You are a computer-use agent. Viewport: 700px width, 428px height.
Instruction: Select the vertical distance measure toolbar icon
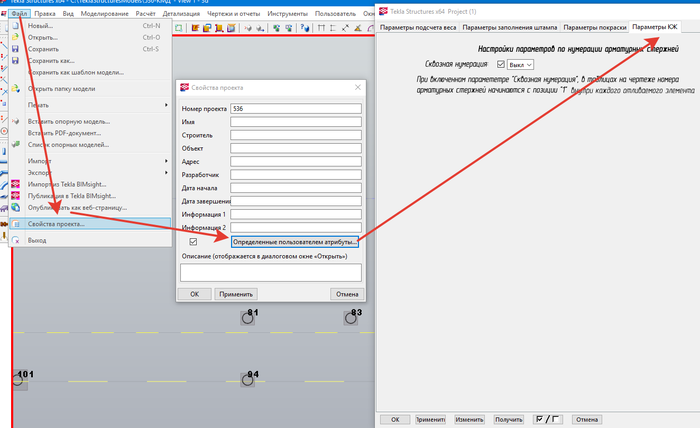(333, 28)
